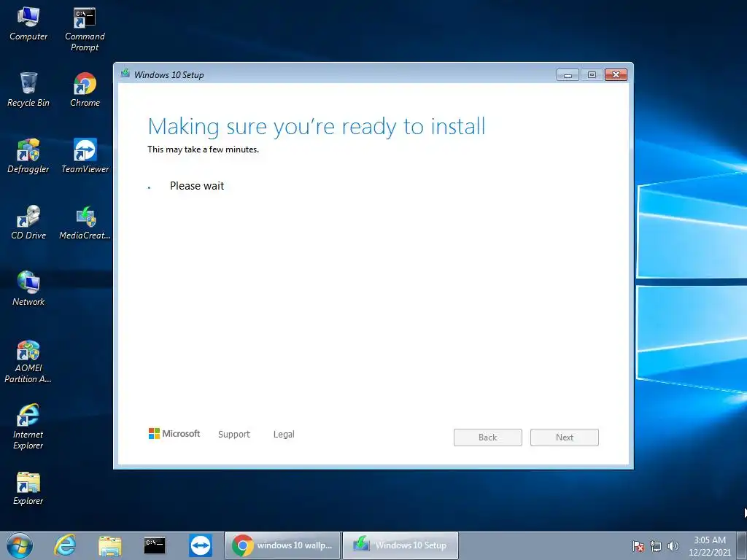This screenshot has width=747, height=560.
Task: Select the Network desktop icon
Action: [28, 289]
